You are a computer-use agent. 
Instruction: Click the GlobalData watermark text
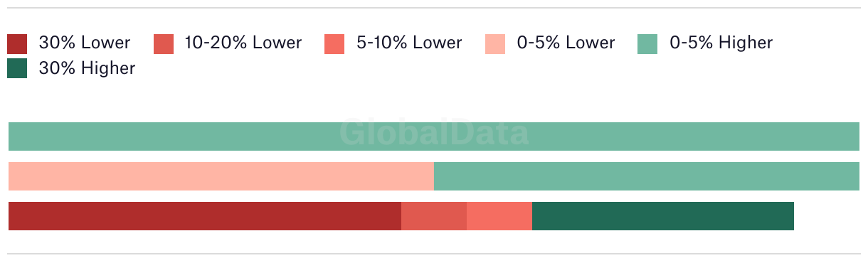434,133
